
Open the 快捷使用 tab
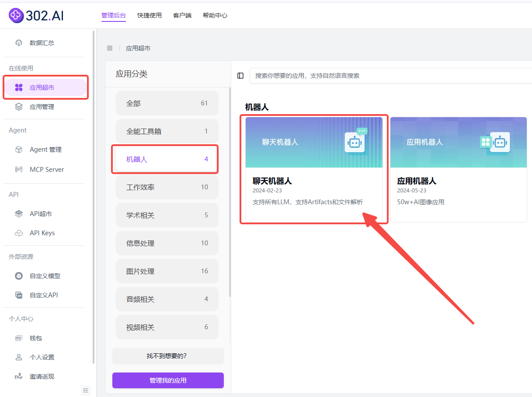pyautogui.click(x=150, y=15)
